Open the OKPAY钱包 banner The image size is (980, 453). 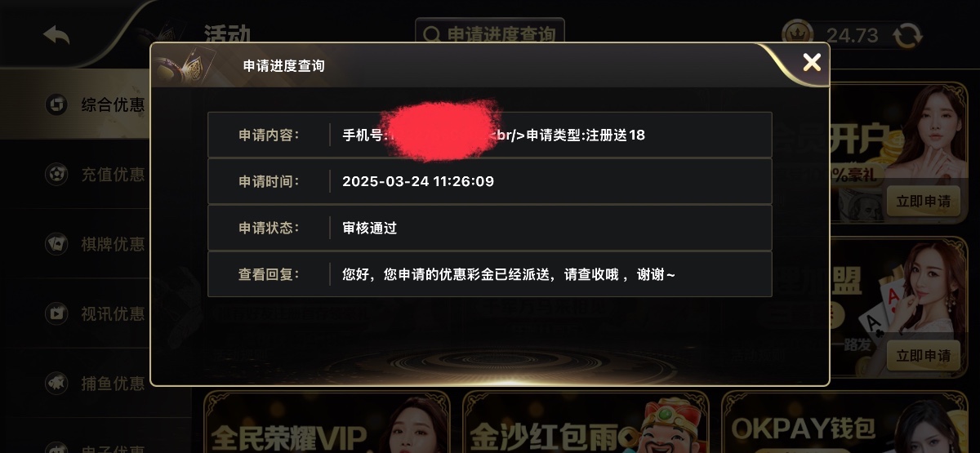pyautogui.click(x=844, y=422)
